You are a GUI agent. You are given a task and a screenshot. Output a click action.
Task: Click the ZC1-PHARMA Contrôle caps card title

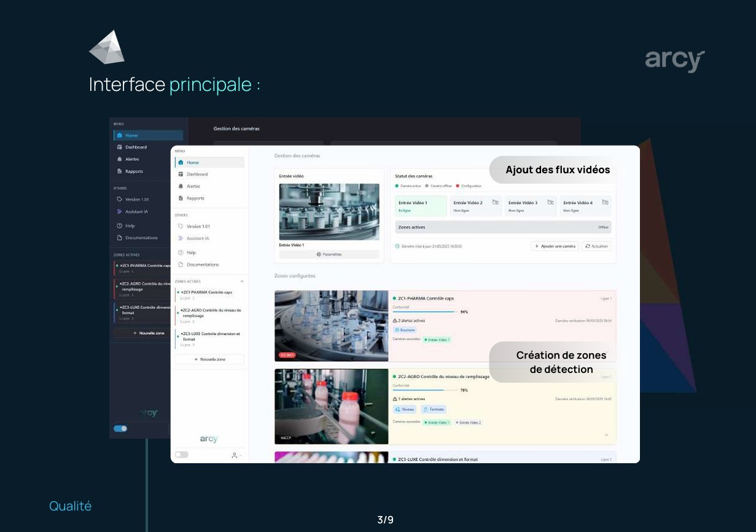(x=426, y=299)
